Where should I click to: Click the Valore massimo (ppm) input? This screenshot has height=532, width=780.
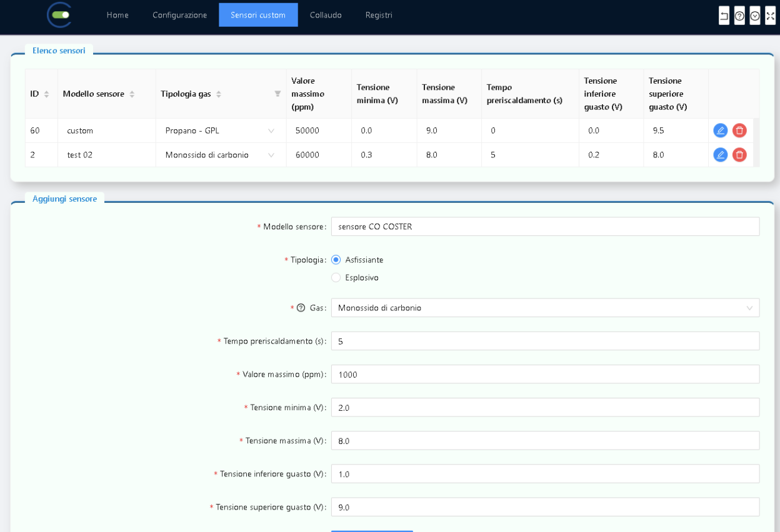pos(545,374)
